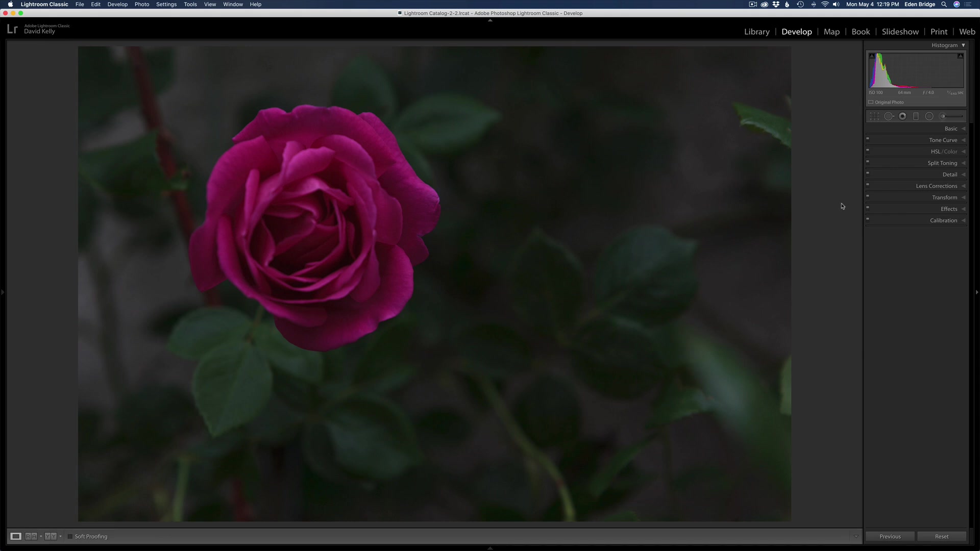Enable the Soft Proofing checkbox
Screen dimensions: 980x551
click(x=70, y=536)
